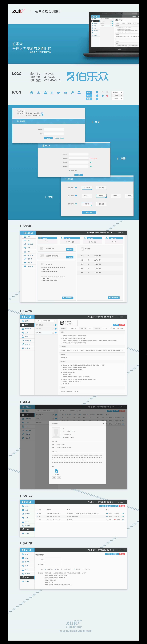Click the email input field on the login panel

click(x=54, y=129)
